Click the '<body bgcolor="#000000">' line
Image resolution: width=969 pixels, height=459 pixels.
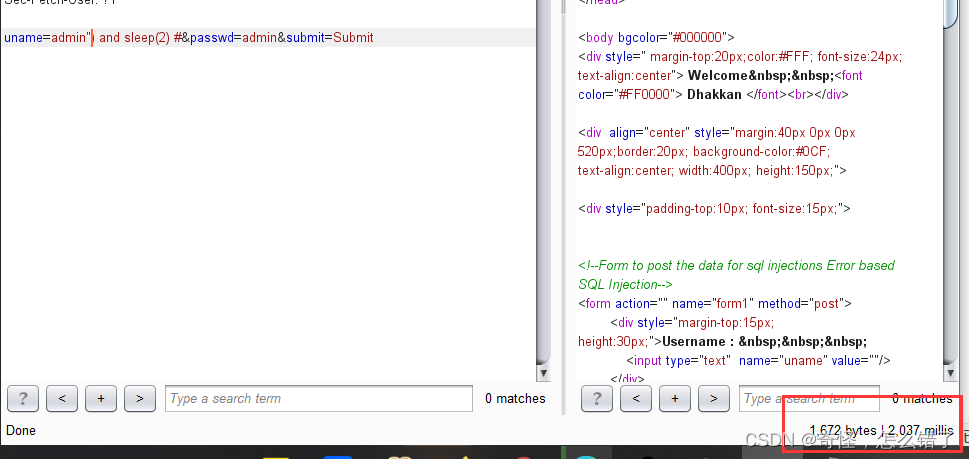point(656,38)
